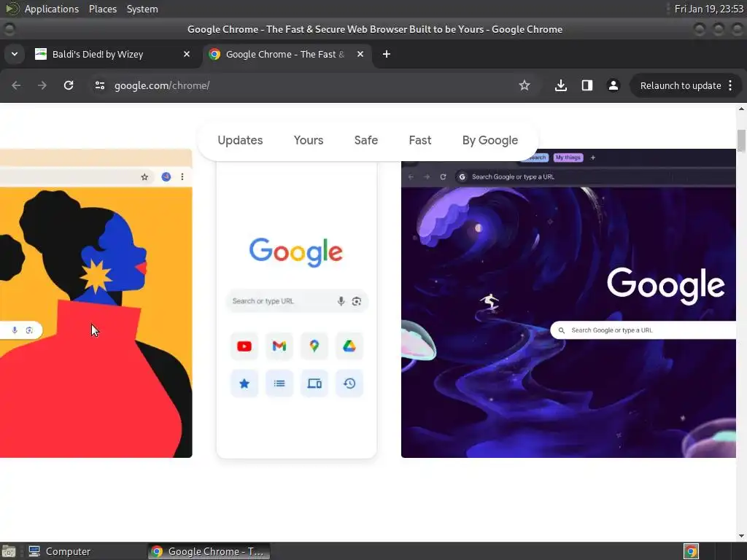Image resolution: width=747 pixels, height=560 pixels.
Task: Click the YouTube shortcut icon
Action: 244,346
